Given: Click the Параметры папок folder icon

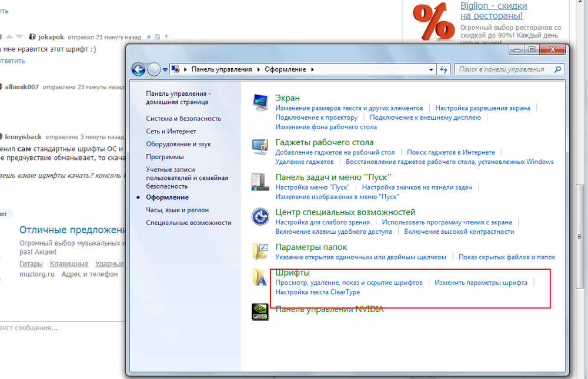Looking at the screenshot, I should 260,251.
